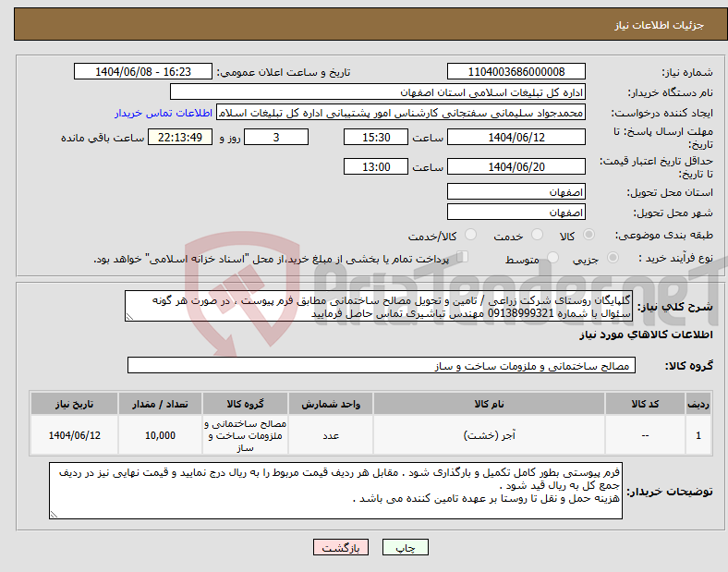Click the deadline time 15:30 field
The height and width of the screenshot is (572, 728).
376,138
